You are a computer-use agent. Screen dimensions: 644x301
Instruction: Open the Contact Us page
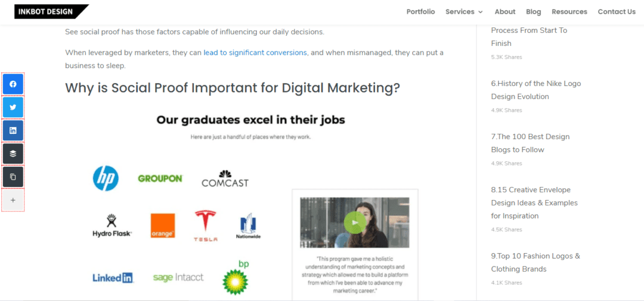(x=617, y=11)
